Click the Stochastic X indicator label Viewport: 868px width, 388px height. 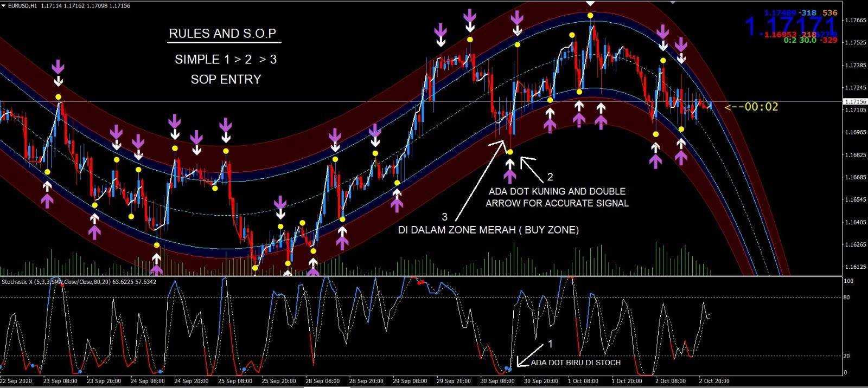[x=79, y=282]
